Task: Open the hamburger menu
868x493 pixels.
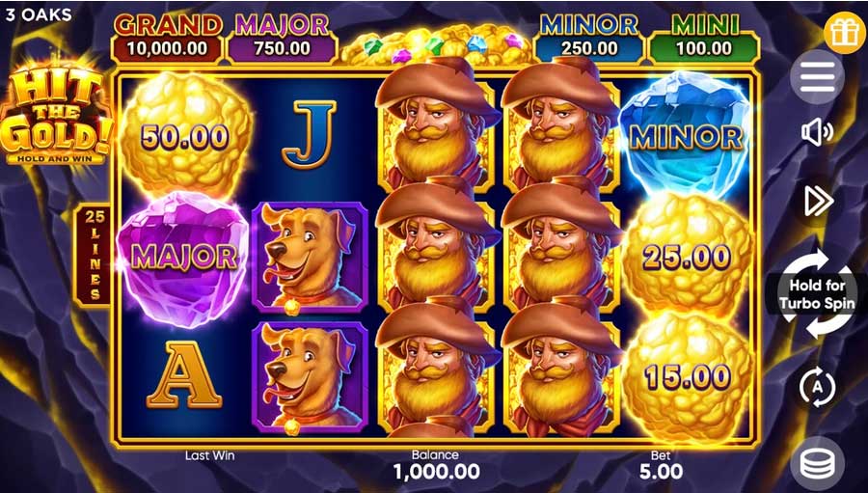Action: (817, 77)
